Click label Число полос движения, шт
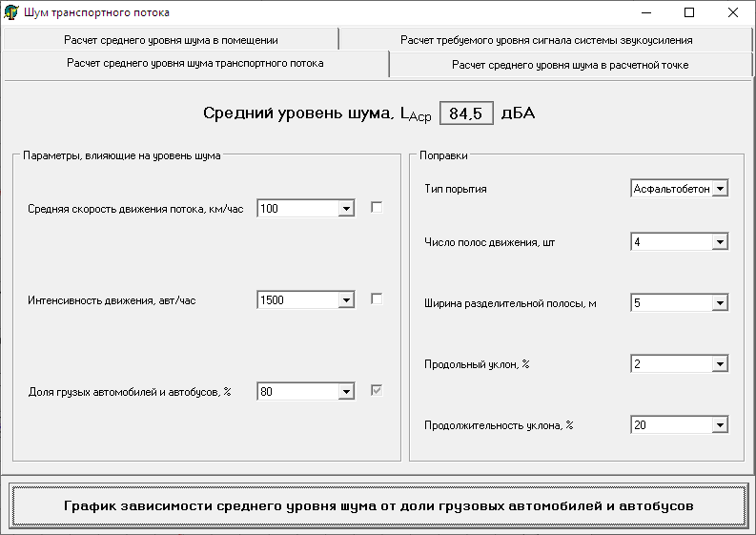This screenshot has height=535, width=756. click(x=489, y=242)
